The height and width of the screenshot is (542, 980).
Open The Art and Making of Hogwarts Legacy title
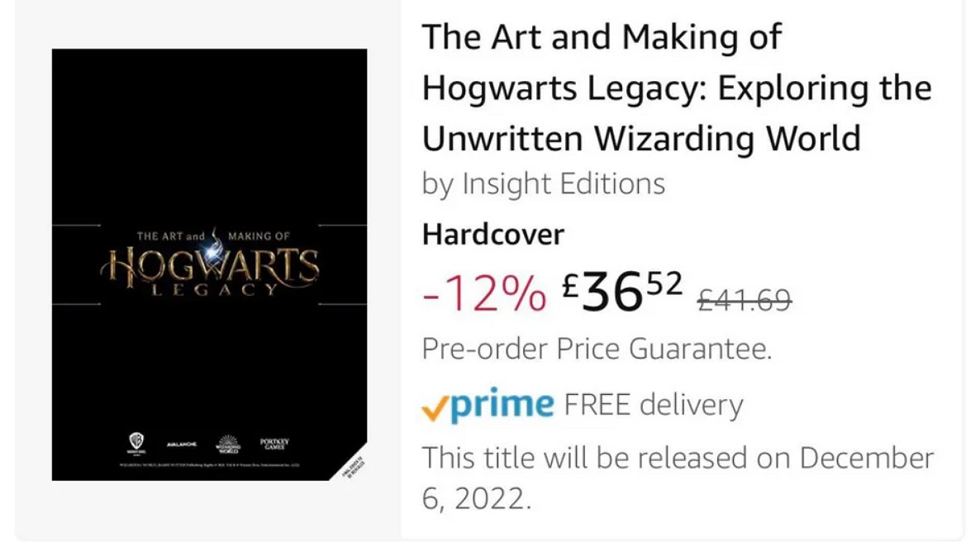[677, 88]
